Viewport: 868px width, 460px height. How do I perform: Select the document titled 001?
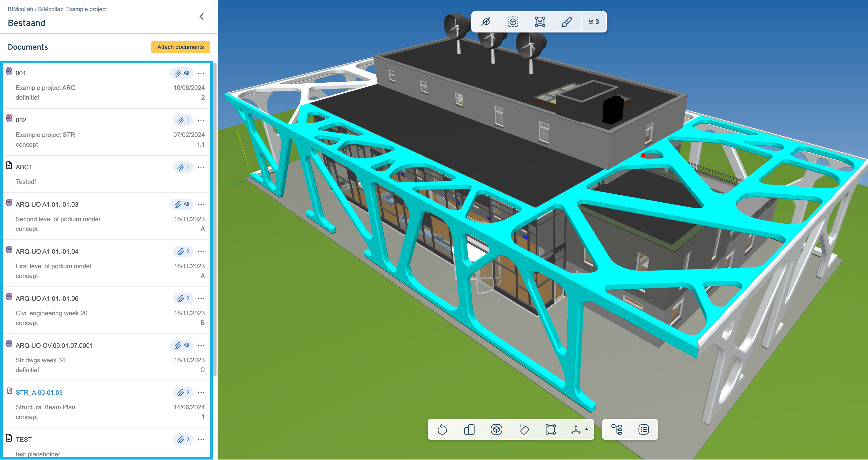pos(21,73)
